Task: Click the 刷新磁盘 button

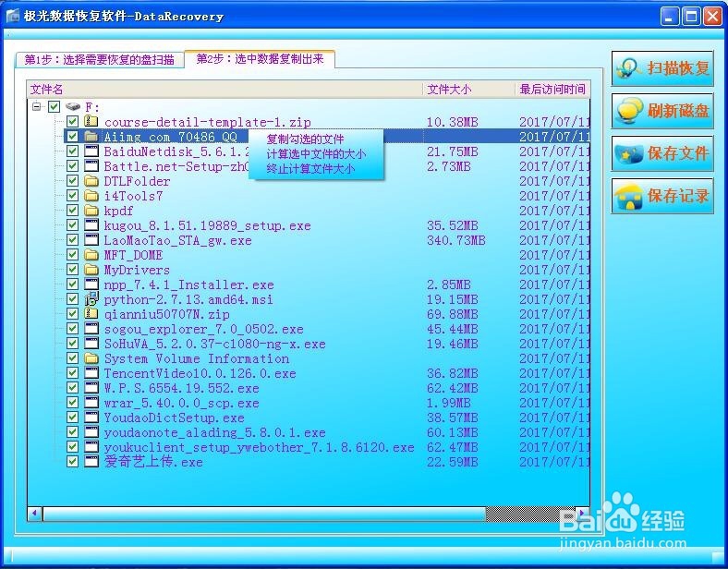Action: pos(662,111)
